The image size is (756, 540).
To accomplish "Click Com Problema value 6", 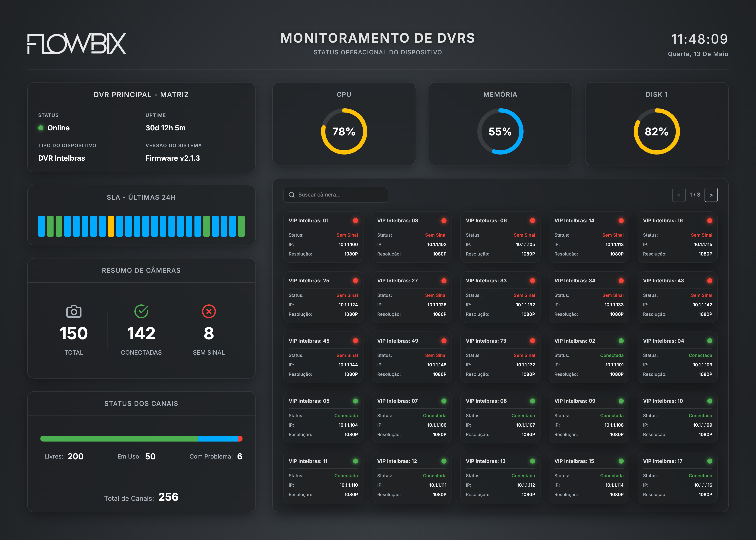I will pos(239,456).
